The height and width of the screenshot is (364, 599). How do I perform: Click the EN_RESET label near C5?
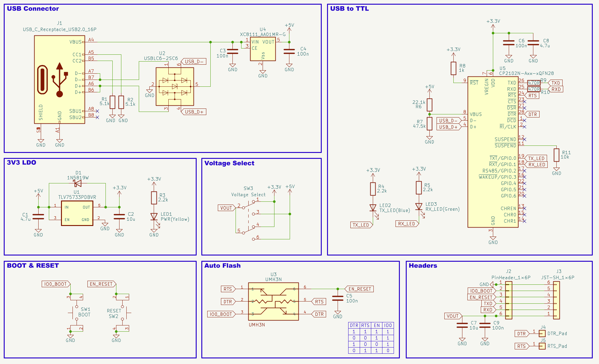pyautogui.click(x=359, y=289)
